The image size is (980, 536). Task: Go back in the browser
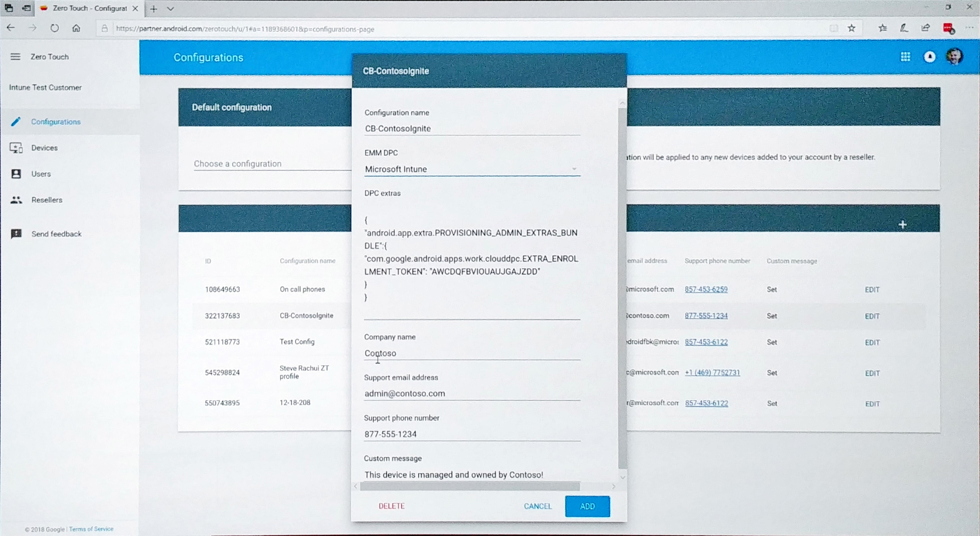[x=11, y=28]
